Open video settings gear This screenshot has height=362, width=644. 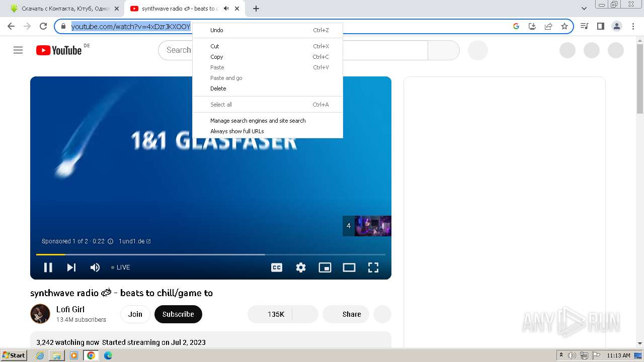(301, 267)
